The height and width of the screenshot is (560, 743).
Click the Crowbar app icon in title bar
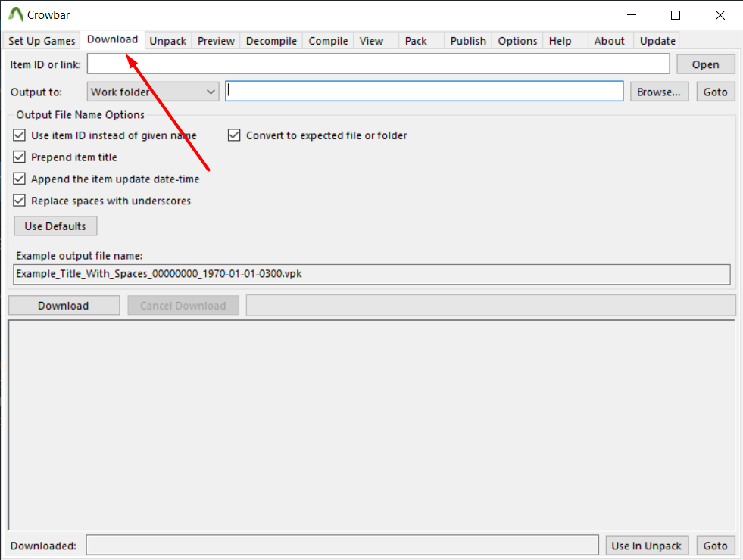[x=16, y=14]
